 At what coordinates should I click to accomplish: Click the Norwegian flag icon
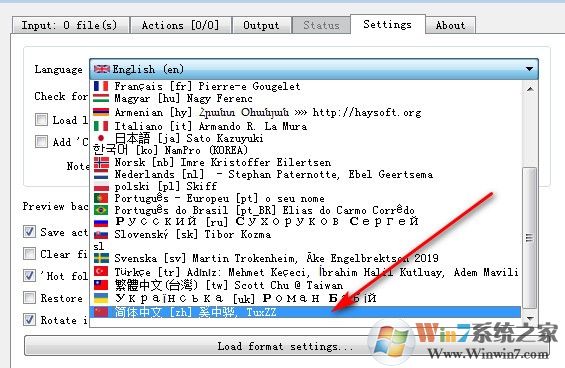tap(101, 163)
